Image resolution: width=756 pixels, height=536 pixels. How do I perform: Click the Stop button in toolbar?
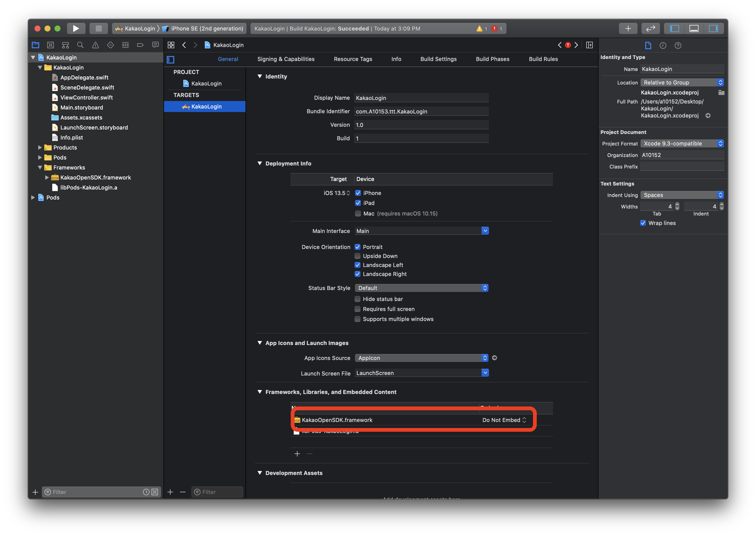[x=98, y=28]
